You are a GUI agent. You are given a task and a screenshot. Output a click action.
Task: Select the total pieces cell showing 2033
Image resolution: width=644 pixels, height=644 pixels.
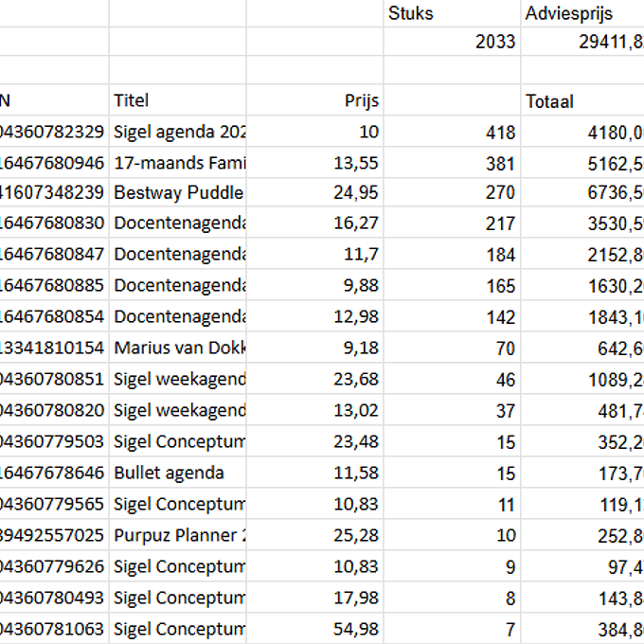point(452,41)
